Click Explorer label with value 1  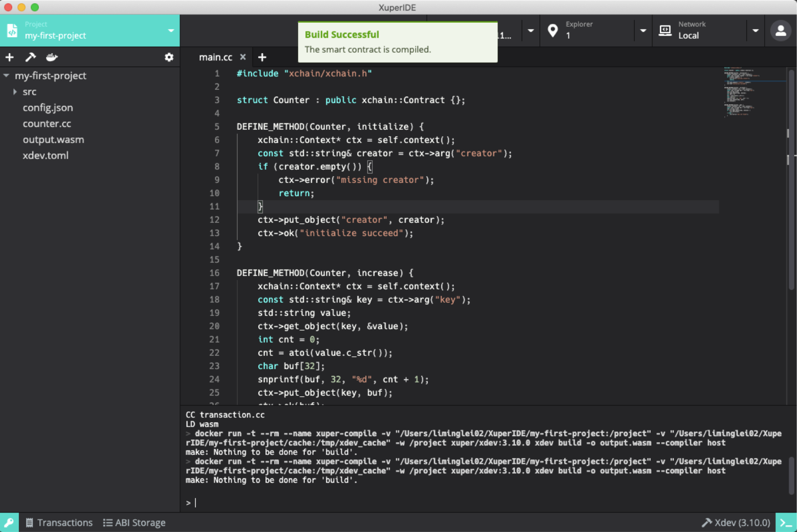[x=579, y=30]
